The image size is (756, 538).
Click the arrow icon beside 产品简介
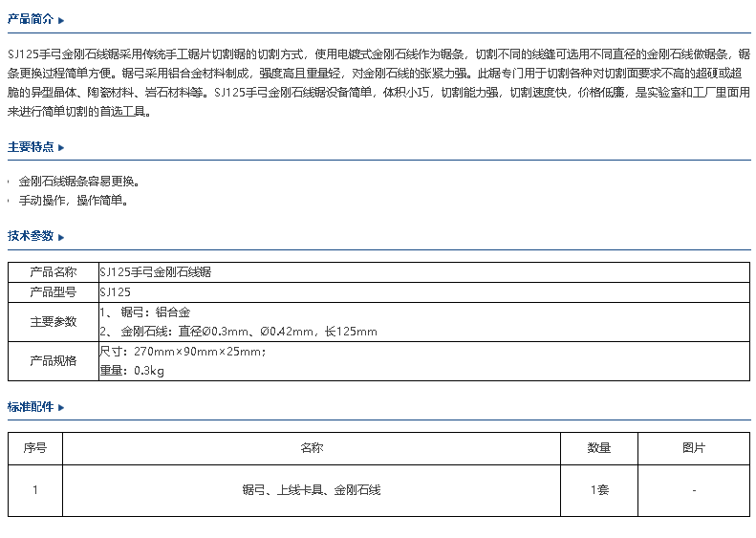61,20
